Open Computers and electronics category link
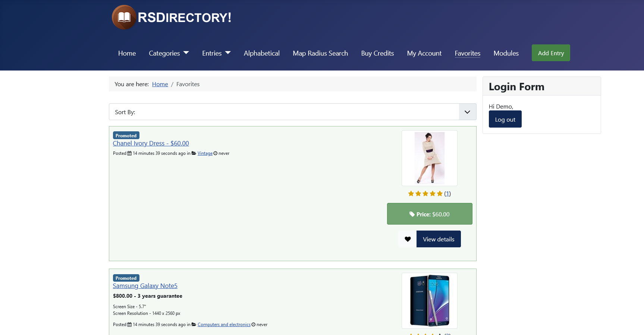Viewport: 644px width, 335px height. 224,325
